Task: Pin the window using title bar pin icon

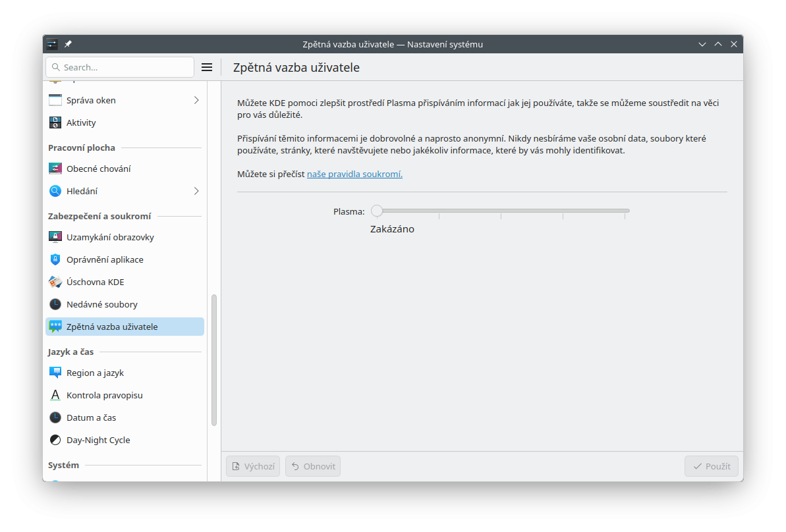Action: tap(68, 44)
